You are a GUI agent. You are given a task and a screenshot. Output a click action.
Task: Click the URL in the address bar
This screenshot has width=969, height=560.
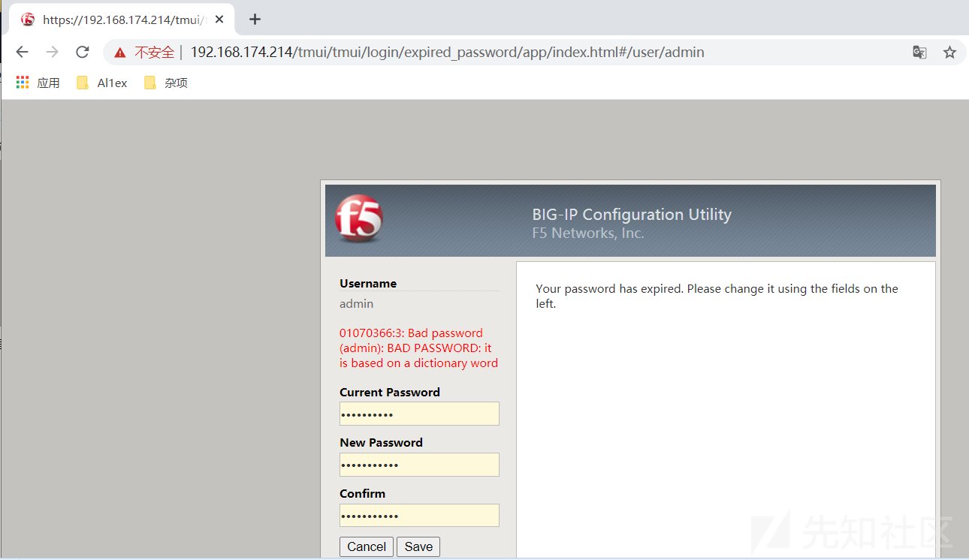click(447, 53)
